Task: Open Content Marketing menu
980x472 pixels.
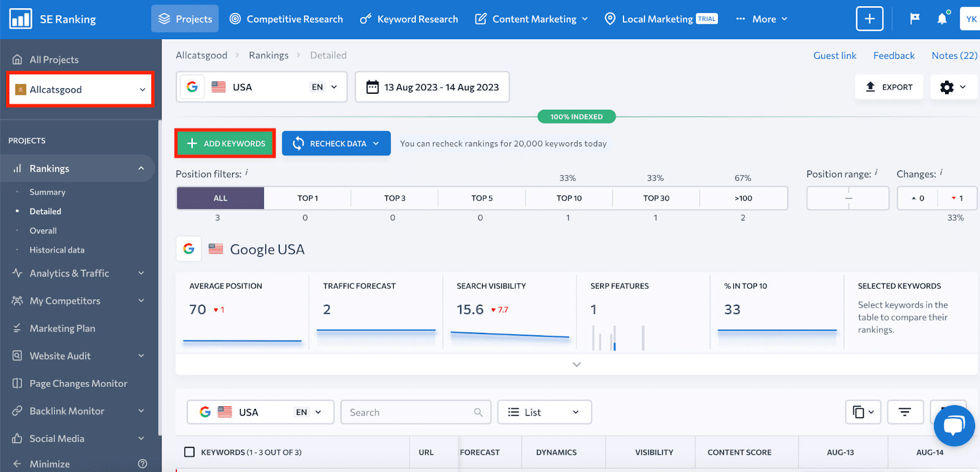Action: tap(532, 19)
